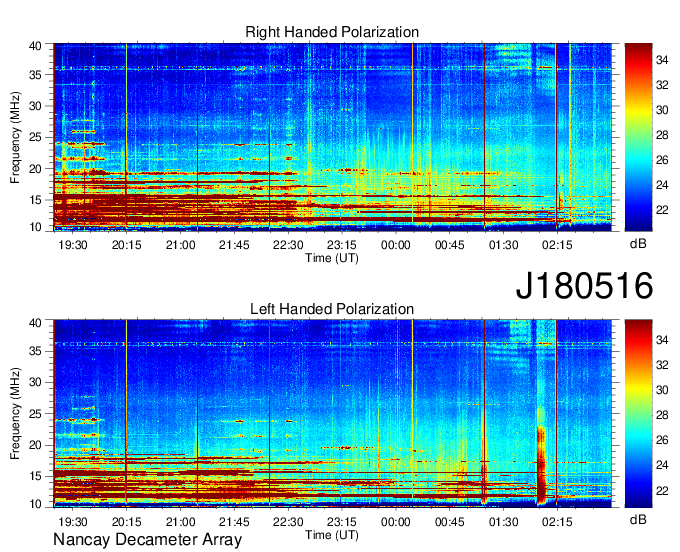Click "dB" under the Left Handed color bar
This screenshot has width=680, height=552.
(638, 519)
